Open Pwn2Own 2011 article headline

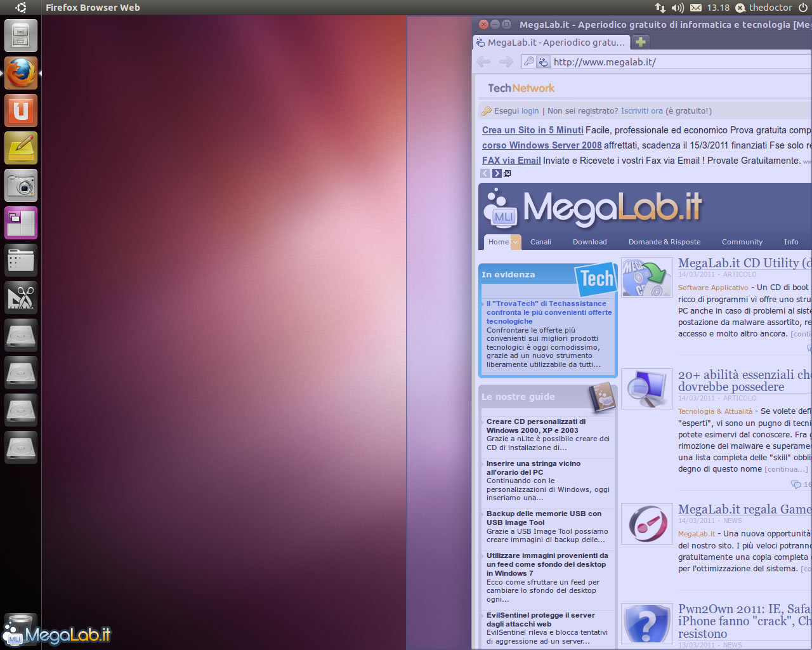tap(744, 621)
